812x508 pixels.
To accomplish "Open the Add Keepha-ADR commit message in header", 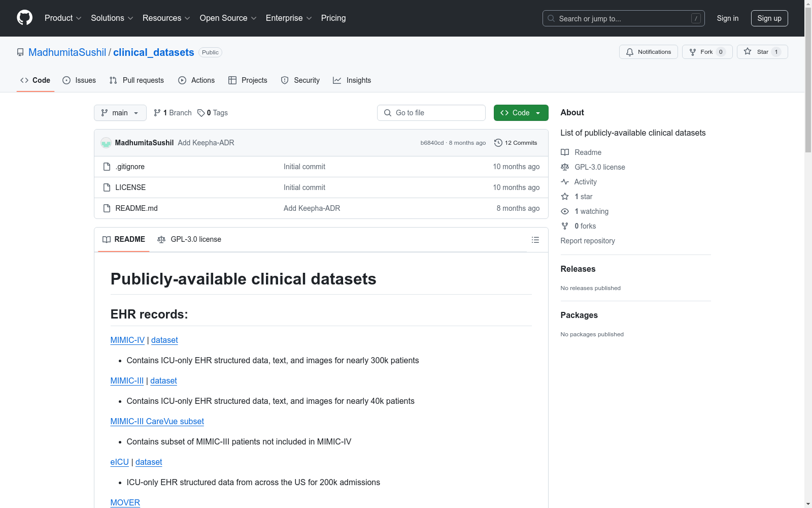I will coord(206,143).
